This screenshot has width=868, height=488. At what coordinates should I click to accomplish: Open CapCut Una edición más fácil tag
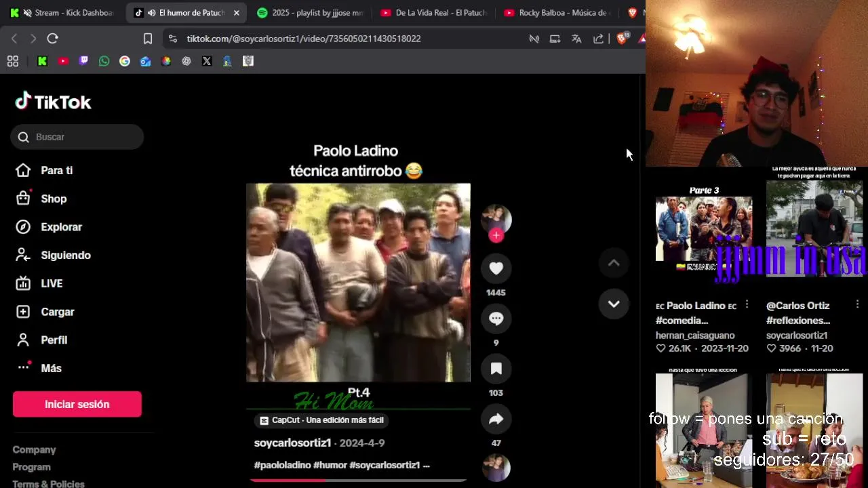pos(321,420)
